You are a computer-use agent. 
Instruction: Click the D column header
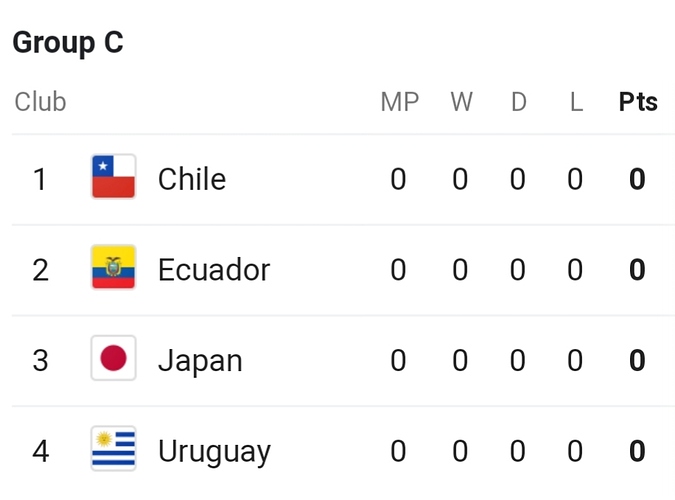click(519, 102)
